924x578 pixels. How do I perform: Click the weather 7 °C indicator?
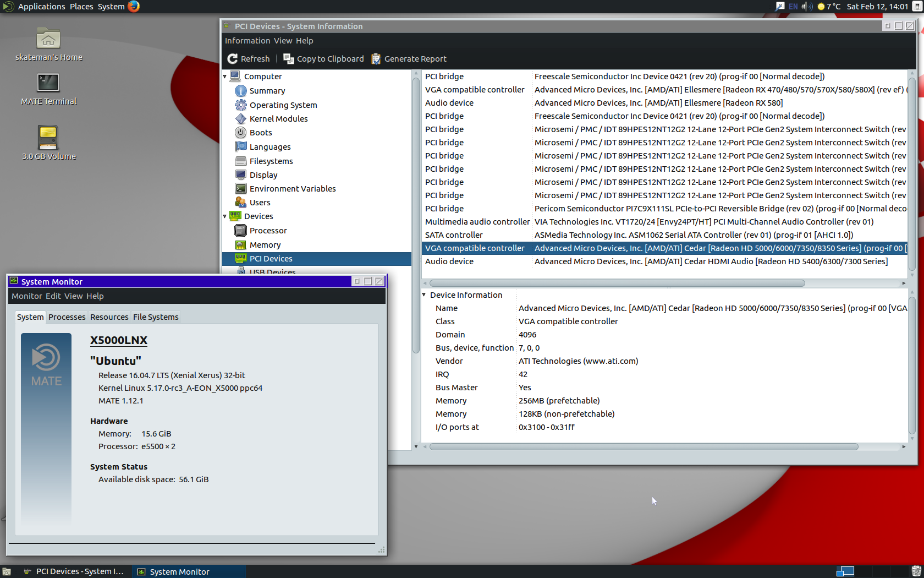[x=829, y=7]
